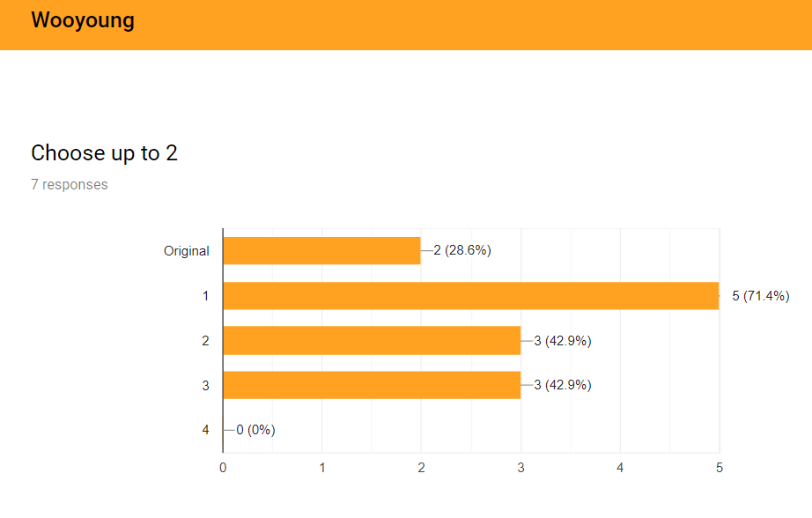Click the '7 responses' text
The width and height of the screenshot is (812, 518).
(70, 184)
